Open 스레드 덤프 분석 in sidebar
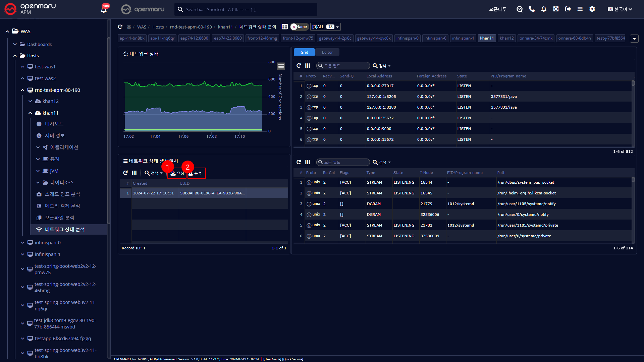This screenshot has height=362, width=644. click(x=62, y=194)
